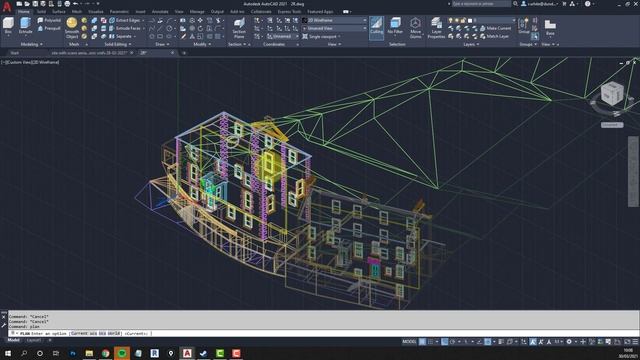
Task: Click the No Filter selection tool
Action: 395,26
